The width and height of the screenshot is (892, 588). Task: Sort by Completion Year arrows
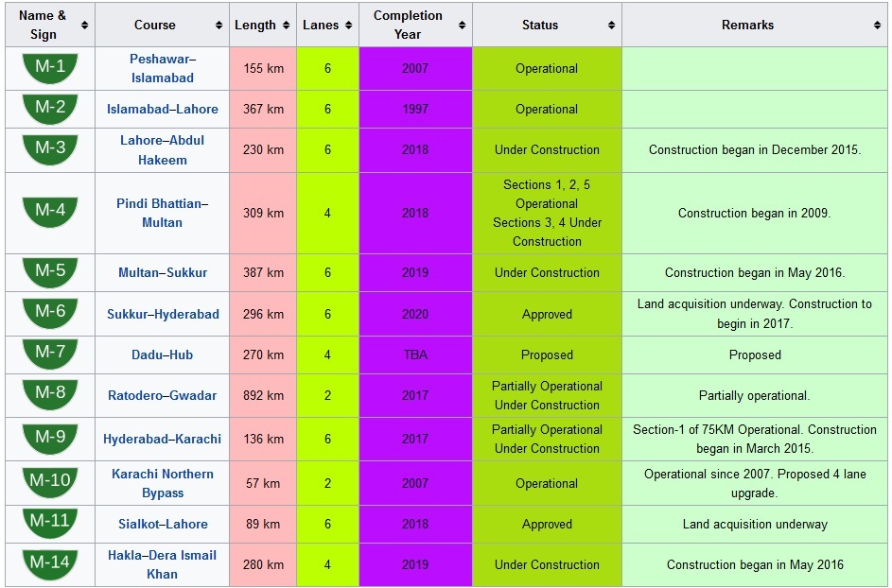point(462,25)
